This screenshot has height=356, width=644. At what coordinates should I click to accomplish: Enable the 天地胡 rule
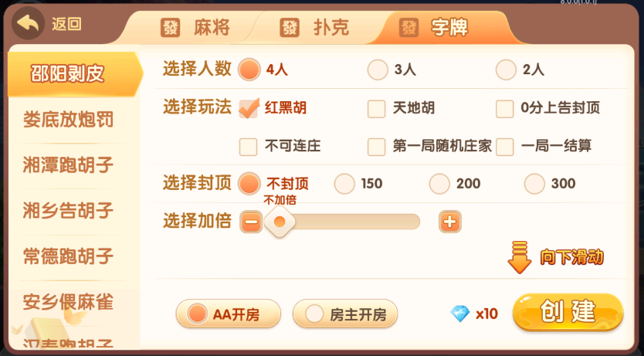coord(377,109)
